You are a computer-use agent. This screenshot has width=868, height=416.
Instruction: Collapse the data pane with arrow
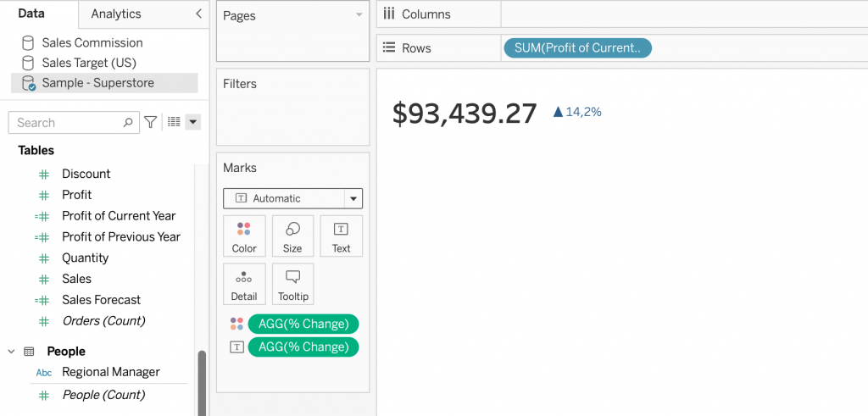(x=198, y=14)
